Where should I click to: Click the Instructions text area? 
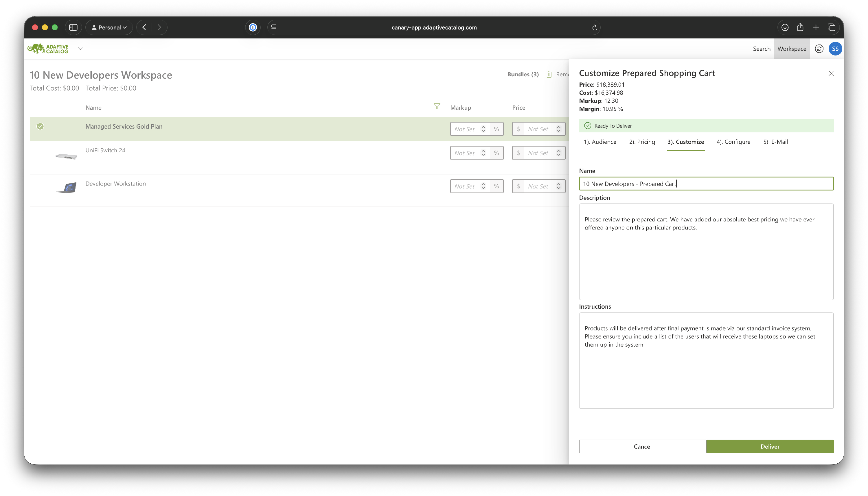[x=706, y=361]
